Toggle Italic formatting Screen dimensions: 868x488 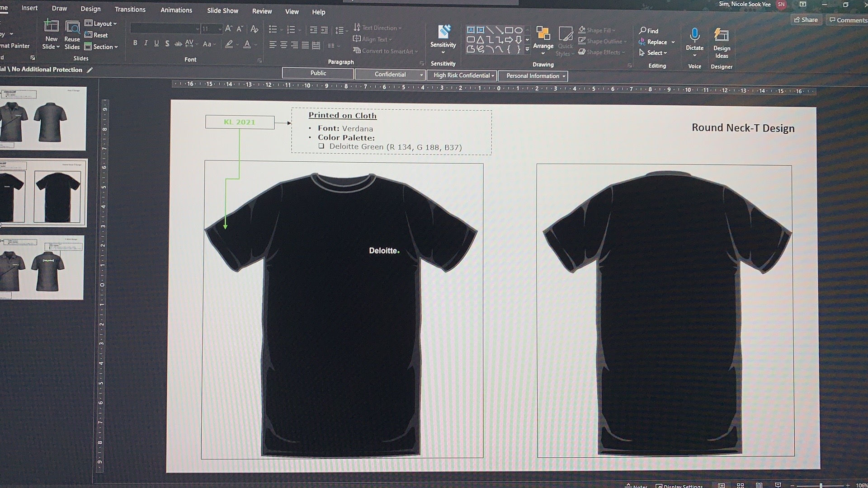coord(146,43)
